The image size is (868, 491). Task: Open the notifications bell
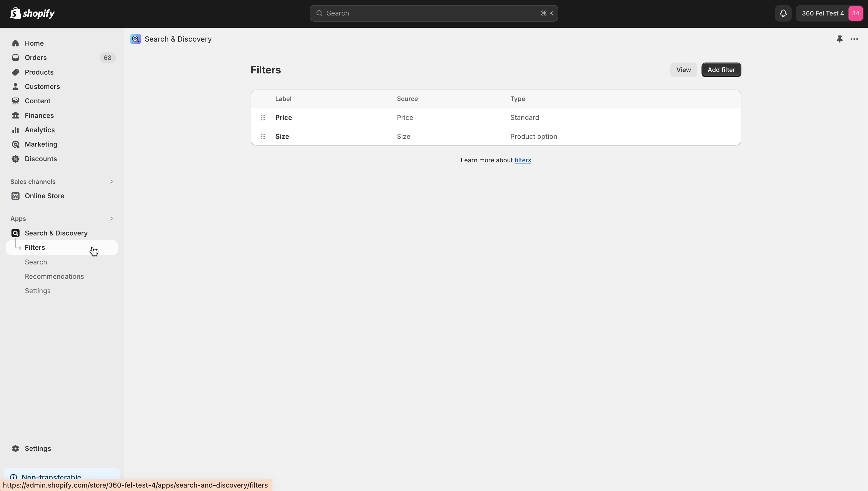[x=783, y=13]
